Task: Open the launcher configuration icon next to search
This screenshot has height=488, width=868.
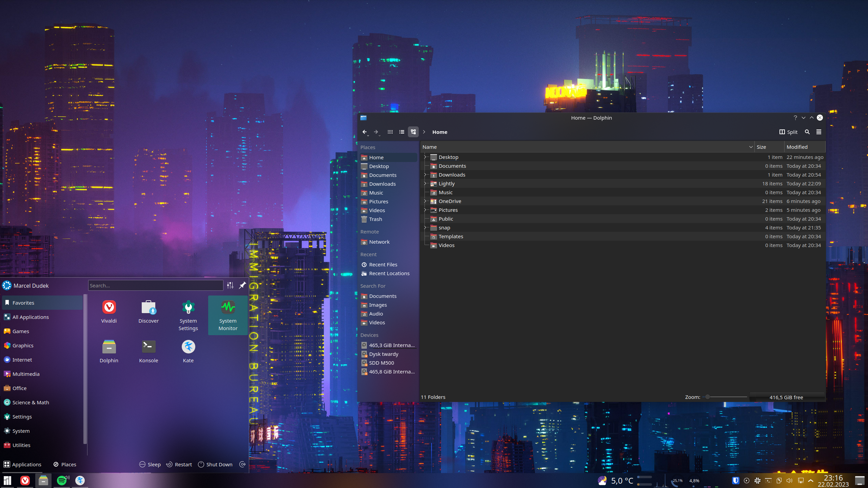Action: tap(230, 285)
